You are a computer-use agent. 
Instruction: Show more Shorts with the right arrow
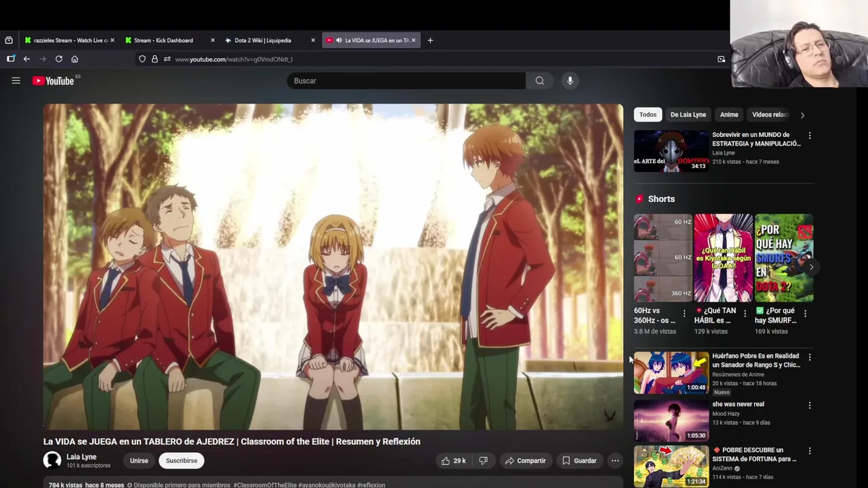click(x=811, y=267)
